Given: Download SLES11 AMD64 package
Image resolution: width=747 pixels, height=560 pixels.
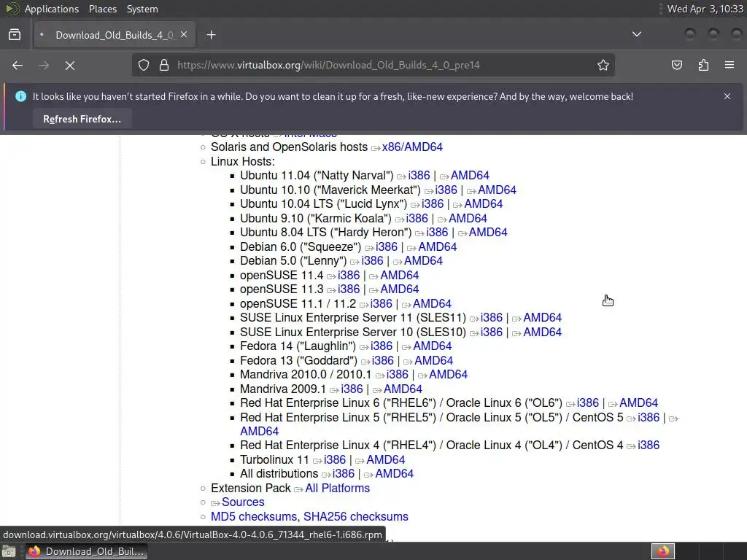Looking at the screenshot, I should pyautogui.click(x=543, y=318).
